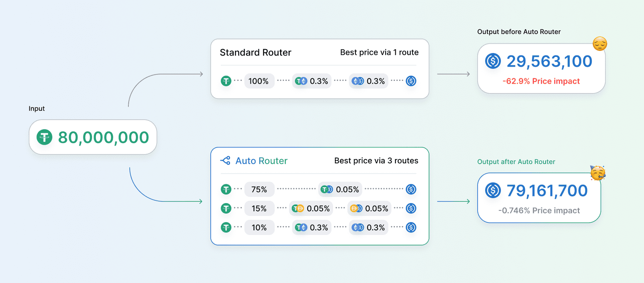Viewport: 644px width, 283px height.
Task: Click the 80,000,000 input amount field
Action: pos(93,137)
